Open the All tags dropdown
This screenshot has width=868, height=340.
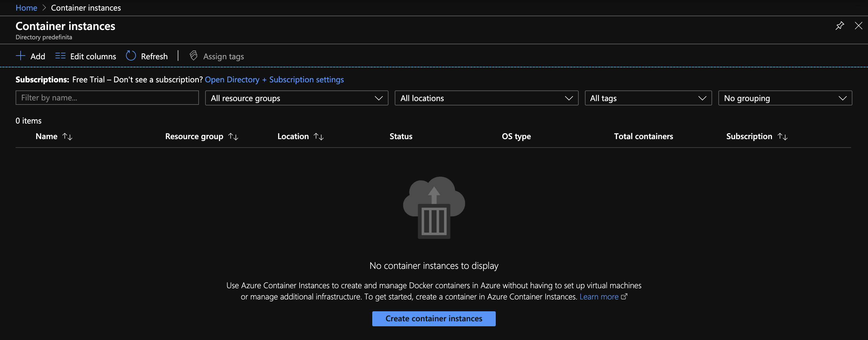coord(648,98)
